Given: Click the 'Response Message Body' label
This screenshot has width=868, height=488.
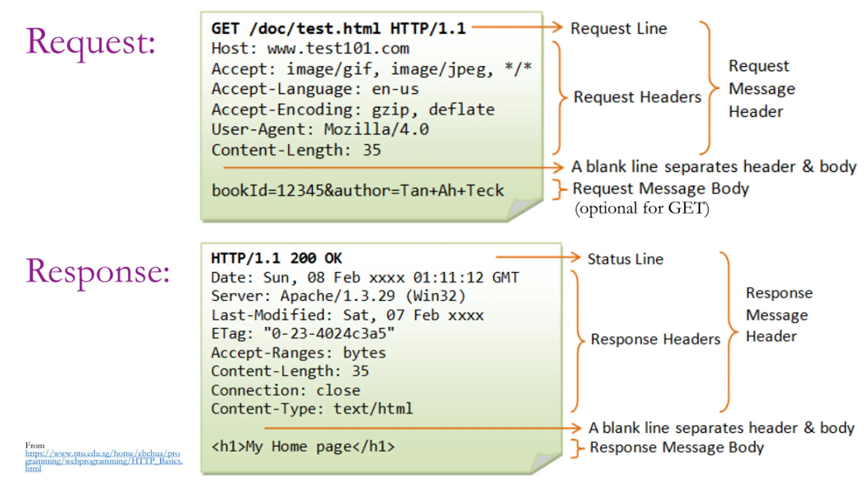Looking at the screenshot, I should [x=677, y=447].
